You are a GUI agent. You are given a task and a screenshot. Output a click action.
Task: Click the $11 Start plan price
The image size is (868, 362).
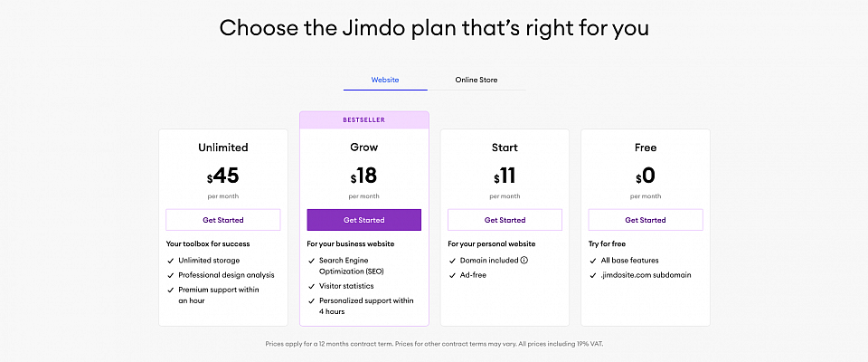(x=505, y=176)
